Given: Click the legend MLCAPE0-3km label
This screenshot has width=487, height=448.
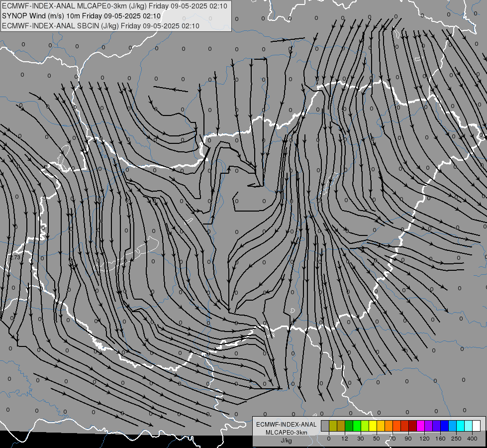Looking at the screenshot, I should 287,433.
